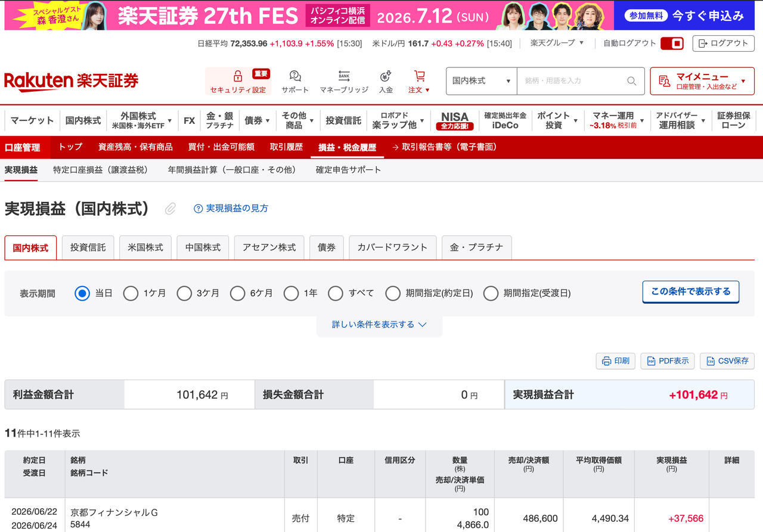Click the マイメニュー account icon
This screenshot has height=532, width=763.
664,81
